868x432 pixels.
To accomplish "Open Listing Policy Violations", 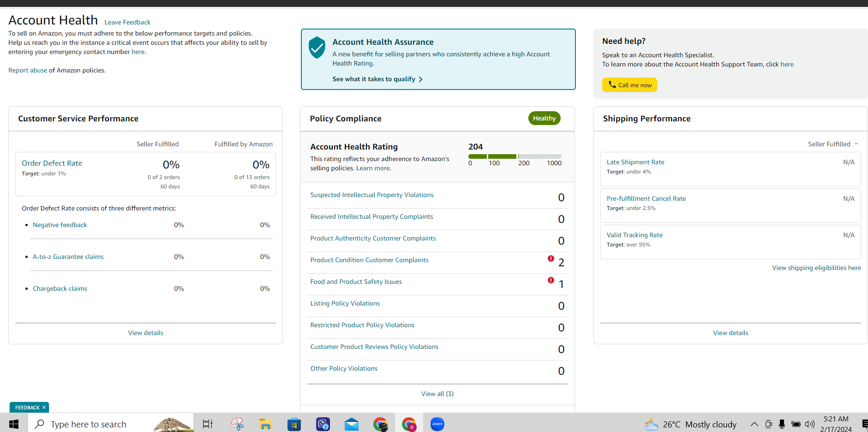I will (x=345, y=303).
